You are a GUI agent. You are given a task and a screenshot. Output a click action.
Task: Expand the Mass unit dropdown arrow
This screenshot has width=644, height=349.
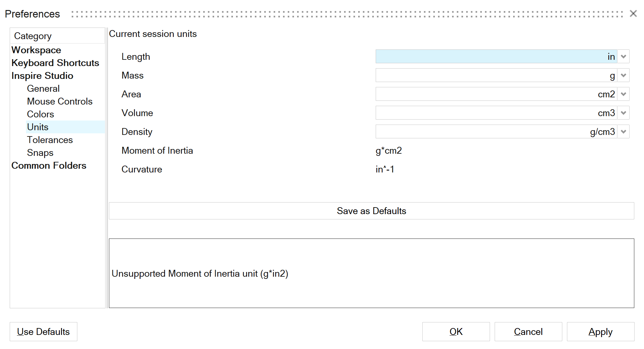pyautogui.click(x=623, y=75)
